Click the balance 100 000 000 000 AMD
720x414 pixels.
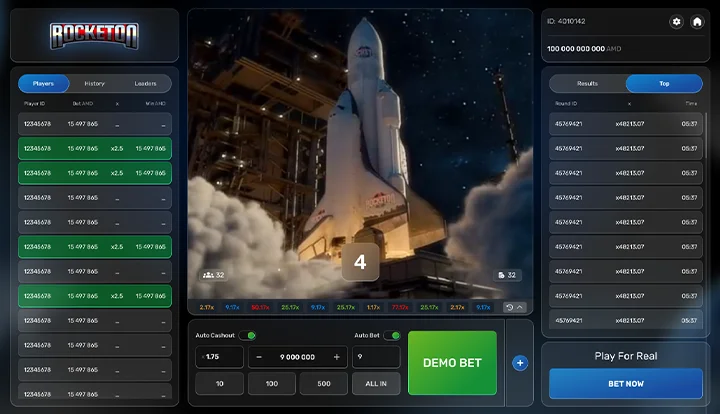pos(584,49)
